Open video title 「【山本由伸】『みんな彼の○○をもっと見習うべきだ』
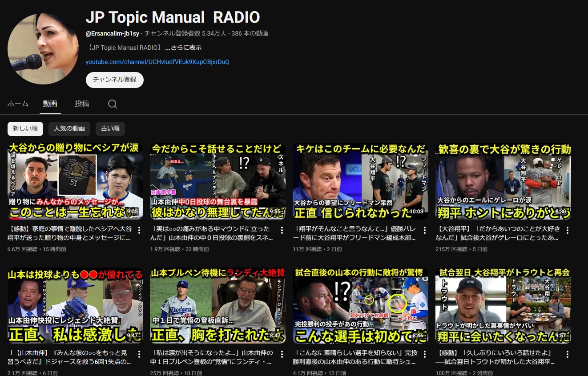This screenshot has width=588, height=376. pos(70,357)
